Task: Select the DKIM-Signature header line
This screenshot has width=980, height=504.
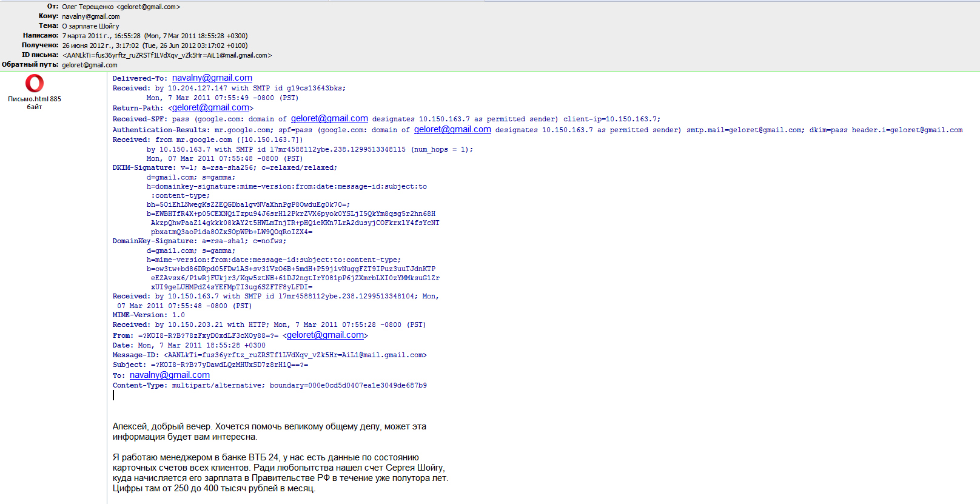Action: [225, 167]
